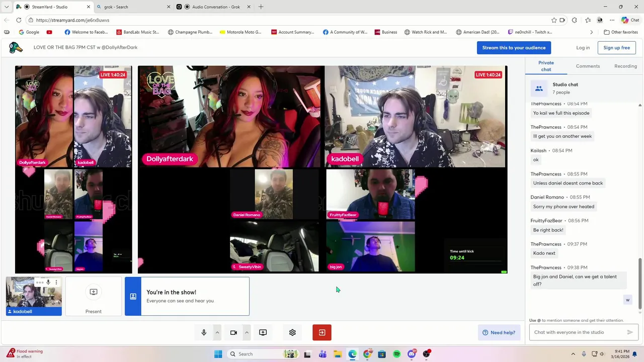Click the Log in link
Screen dimensions: 644x362
(x=583, y=48)
